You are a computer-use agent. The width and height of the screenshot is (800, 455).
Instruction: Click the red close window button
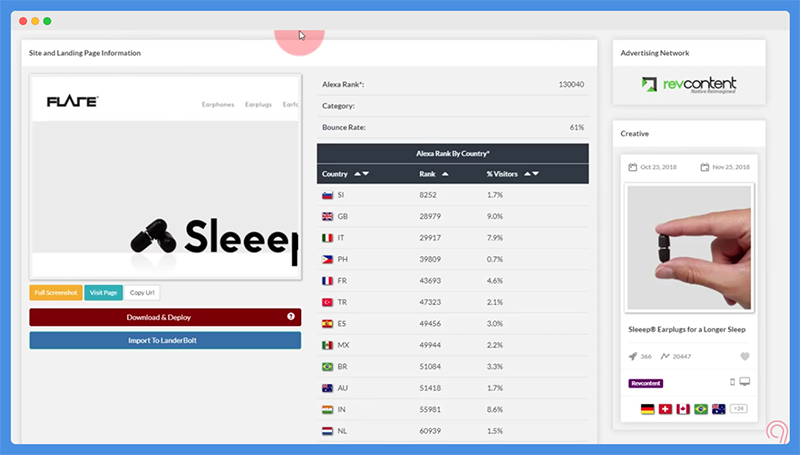[x=23, y=21]
